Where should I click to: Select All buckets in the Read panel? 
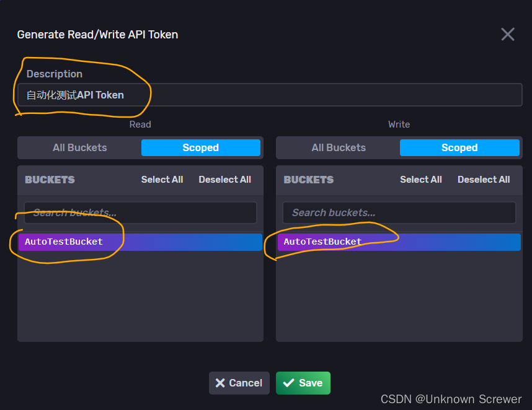pyautogui.click(x=162, y=180)
